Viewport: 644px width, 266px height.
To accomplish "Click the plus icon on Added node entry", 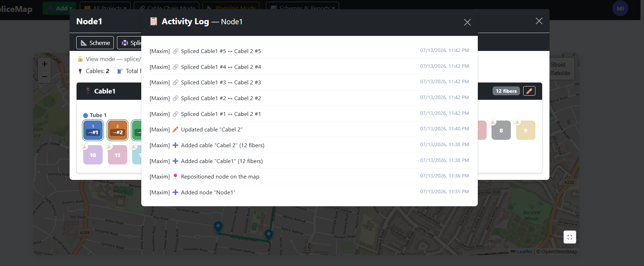I will click(x=175, y=192).
